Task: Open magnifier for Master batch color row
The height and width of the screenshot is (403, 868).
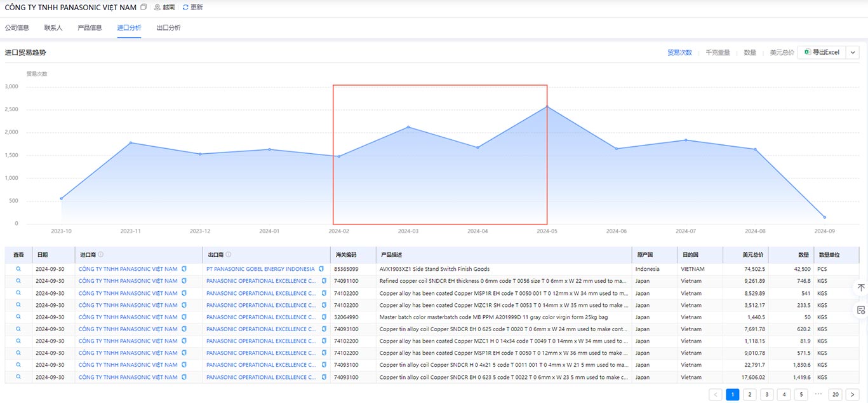Action: [18, 317]
